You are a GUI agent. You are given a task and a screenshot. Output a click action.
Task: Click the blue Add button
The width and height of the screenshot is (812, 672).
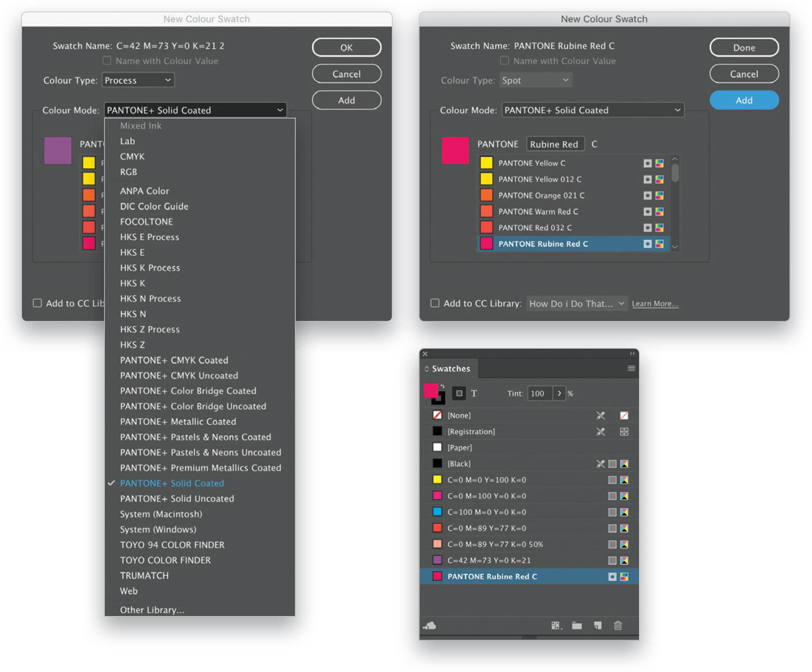click(x=744, y=101)
